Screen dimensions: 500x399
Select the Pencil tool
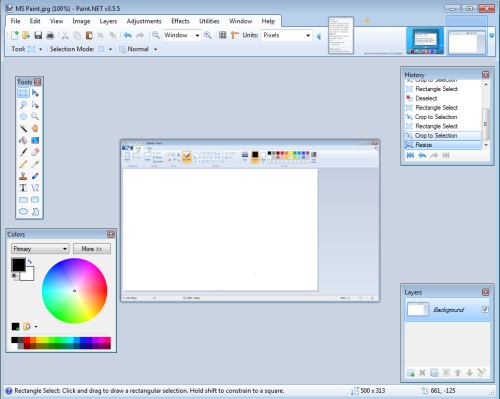23,164
